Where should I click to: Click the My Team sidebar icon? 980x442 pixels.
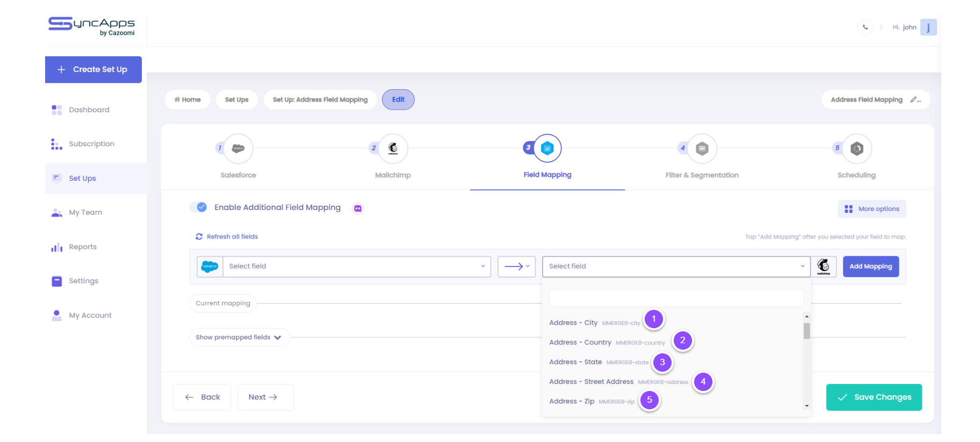pos(56,212)
